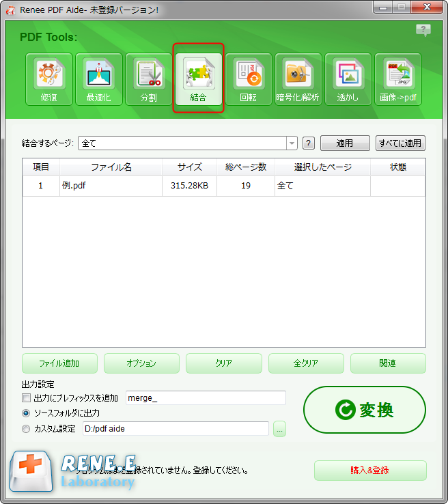Click the サイズ column header
This screenshot has width=448, height=504.
190,167
